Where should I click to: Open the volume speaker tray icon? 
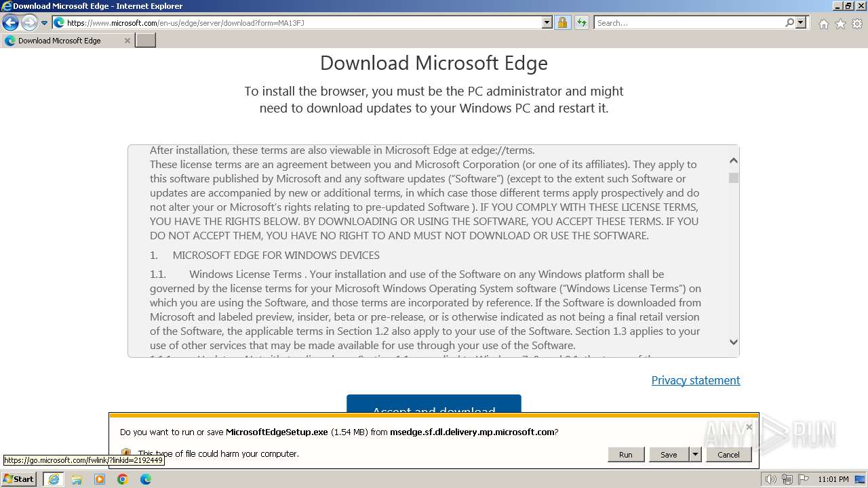pos(770,479)
